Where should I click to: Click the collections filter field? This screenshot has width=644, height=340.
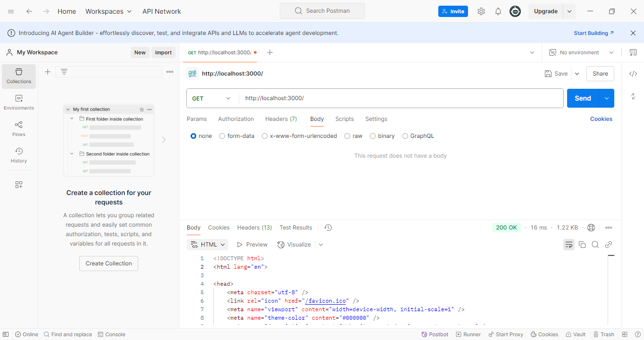[109, 72]
